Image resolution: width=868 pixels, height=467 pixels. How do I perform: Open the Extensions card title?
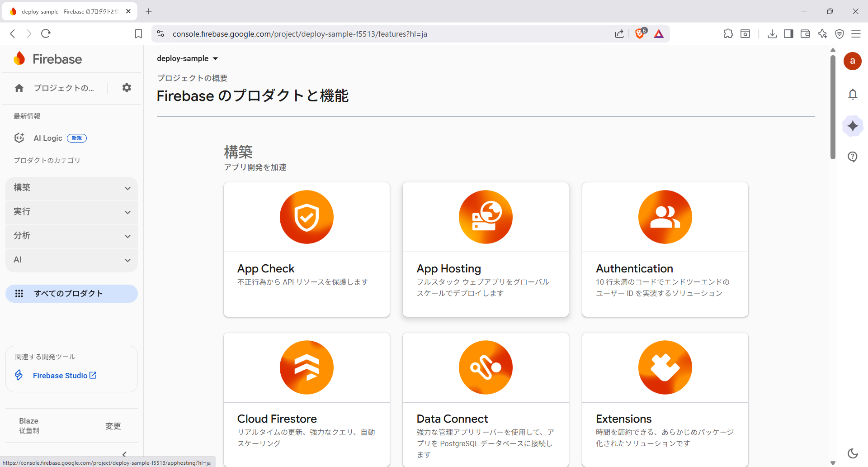tap(623, 419)
